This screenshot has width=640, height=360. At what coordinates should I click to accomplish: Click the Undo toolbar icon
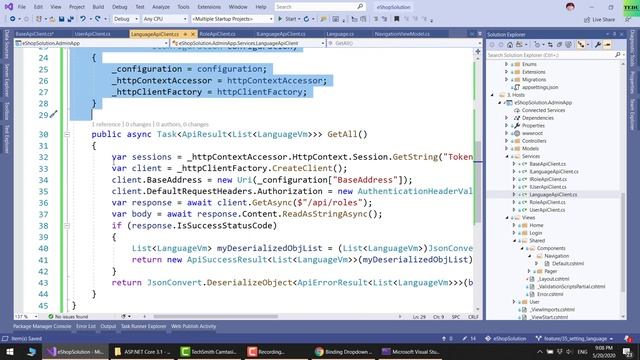click(x=83, y=19)
